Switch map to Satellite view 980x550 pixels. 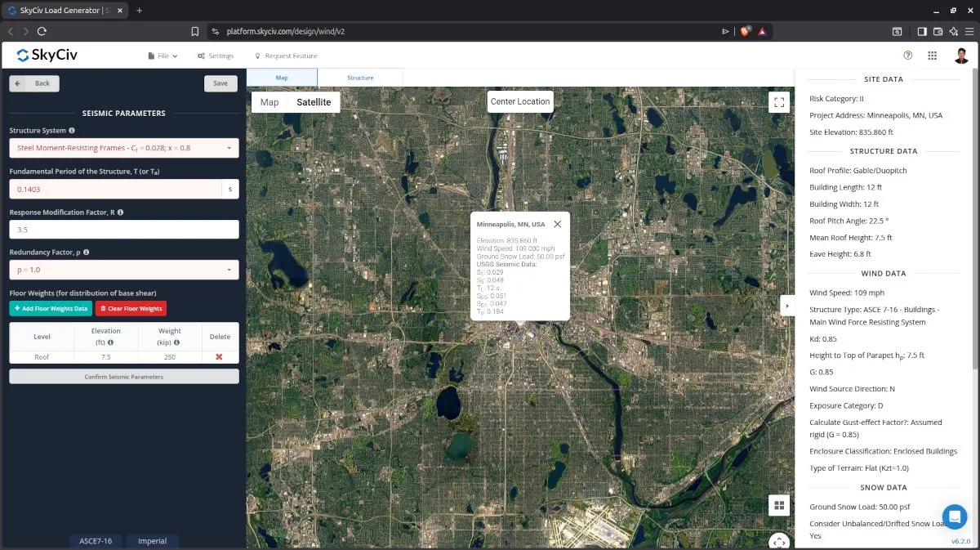314,102
